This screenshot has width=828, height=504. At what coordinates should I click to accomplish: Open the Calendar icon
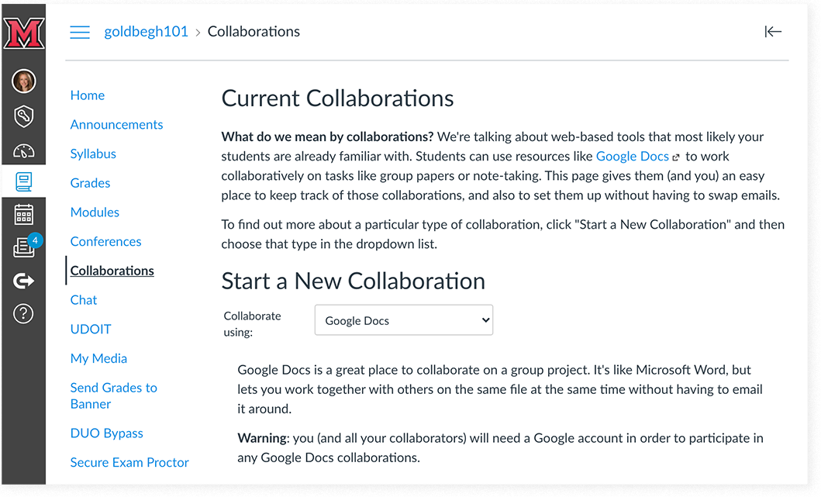(24, 214)
